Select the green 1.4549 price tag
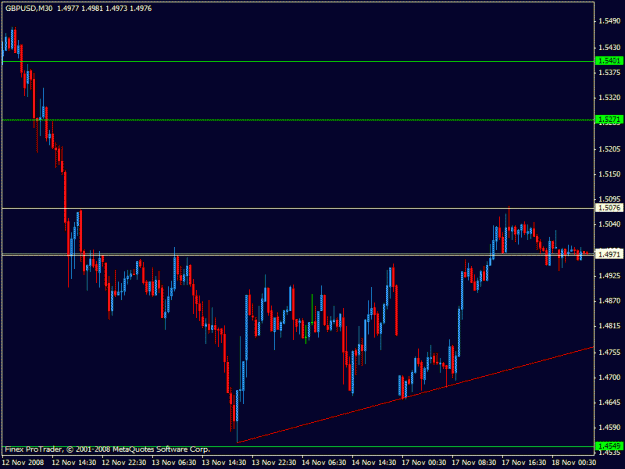This screenshot has height=469, width=625. tap(609, 446)
